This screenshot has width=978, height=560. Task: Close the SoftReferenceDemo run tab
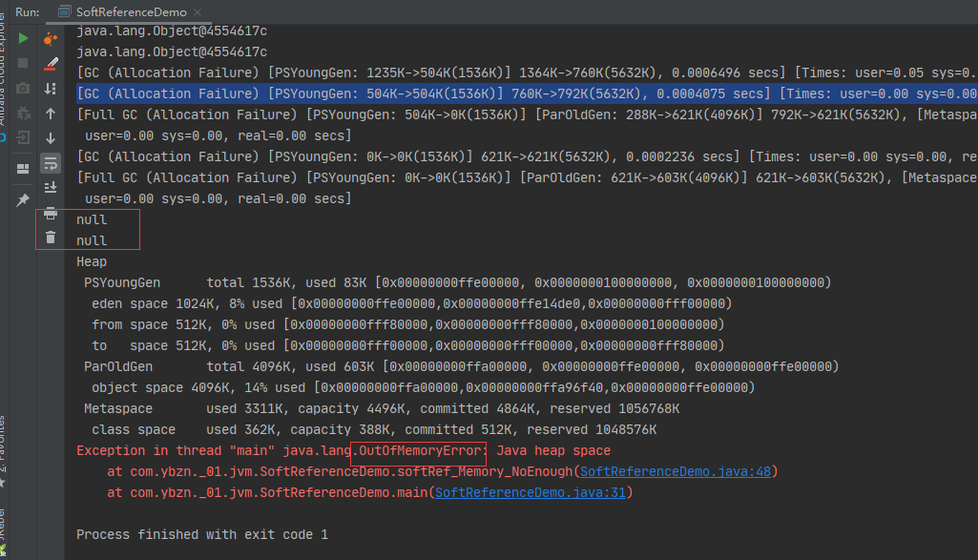[198, 11]
